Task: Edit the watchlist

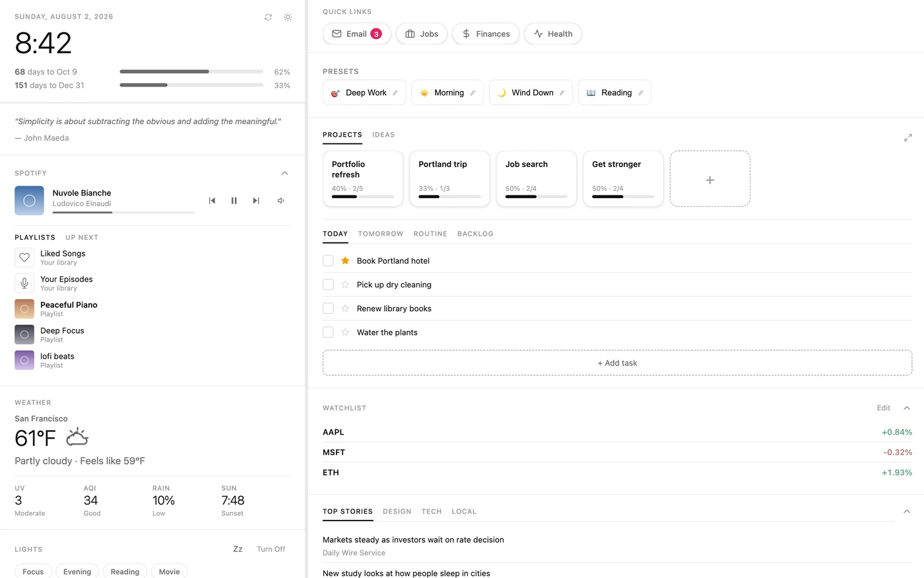Action: 884,408
